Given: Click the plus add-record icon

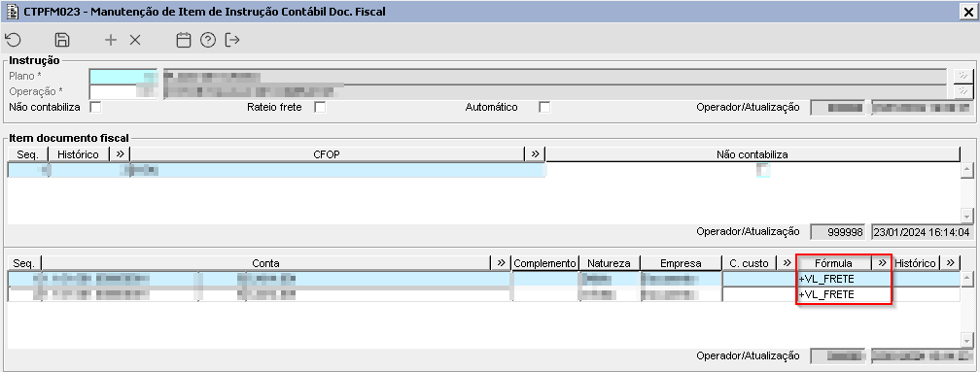Looking at the screenshot, I should pyautogui.click(x=111, y=40).
